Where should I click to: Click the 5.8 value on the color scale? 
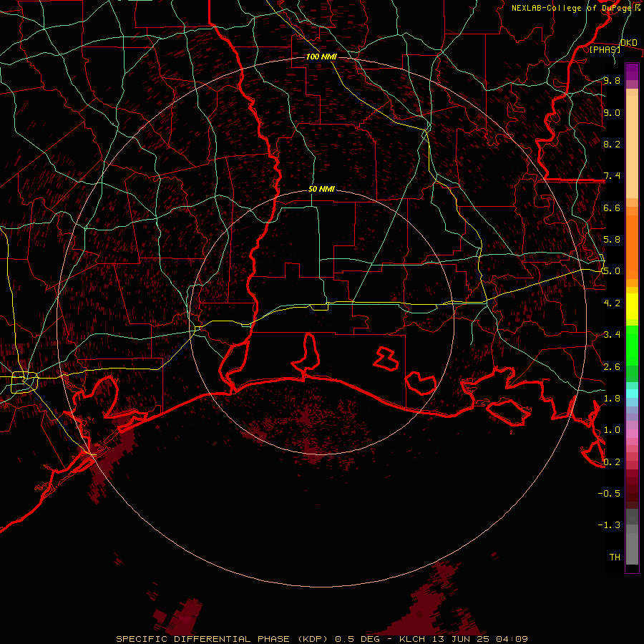click(x=612, y=240)
